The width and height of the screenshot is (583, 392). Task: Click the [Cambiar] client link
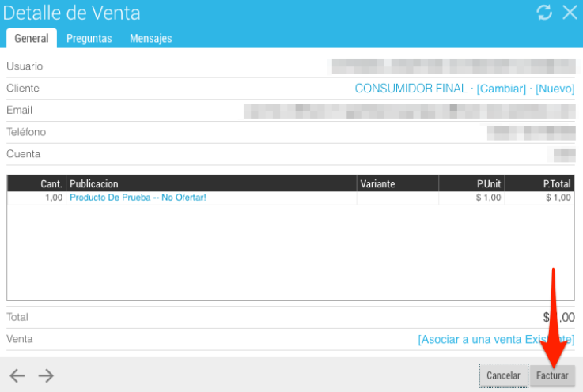pos(501,89)
